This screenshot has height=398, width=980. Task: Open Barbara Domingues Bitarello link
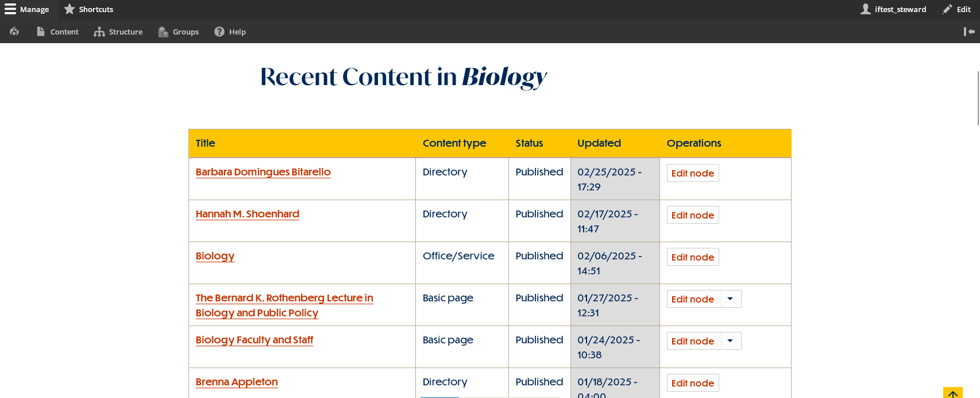[x=263, y=172]
